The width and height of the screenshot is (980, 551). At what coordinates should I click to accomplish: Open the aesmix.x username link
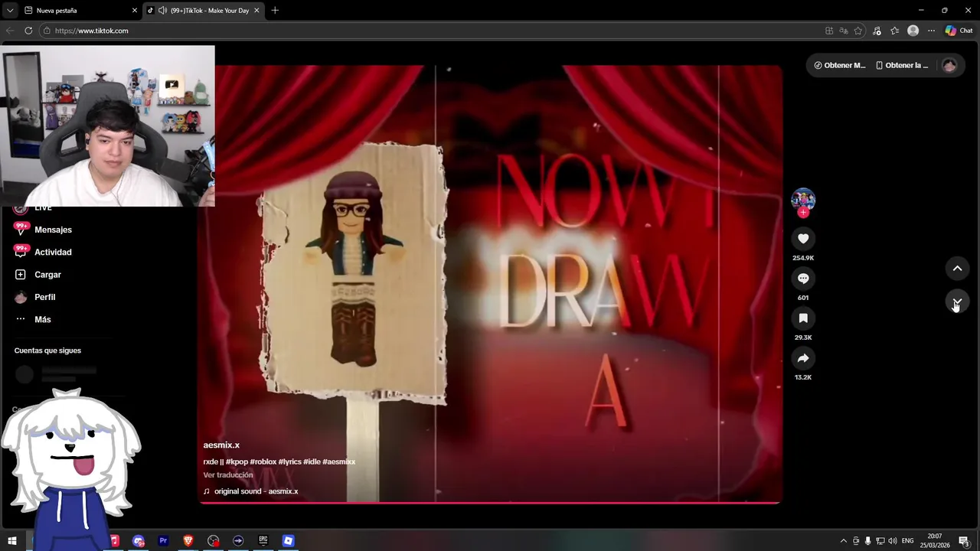pyautogui.click(x=221, y=445)
